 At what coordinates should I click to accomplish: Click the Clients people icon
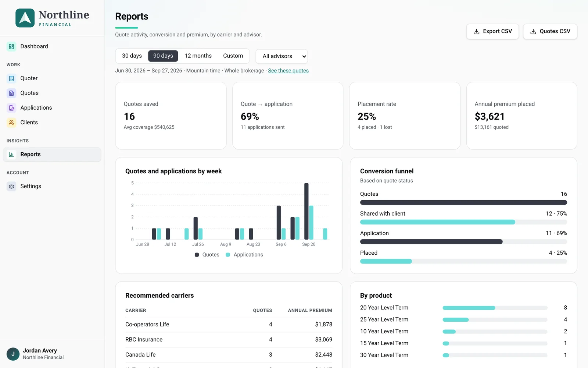click(x=11, y=123)
